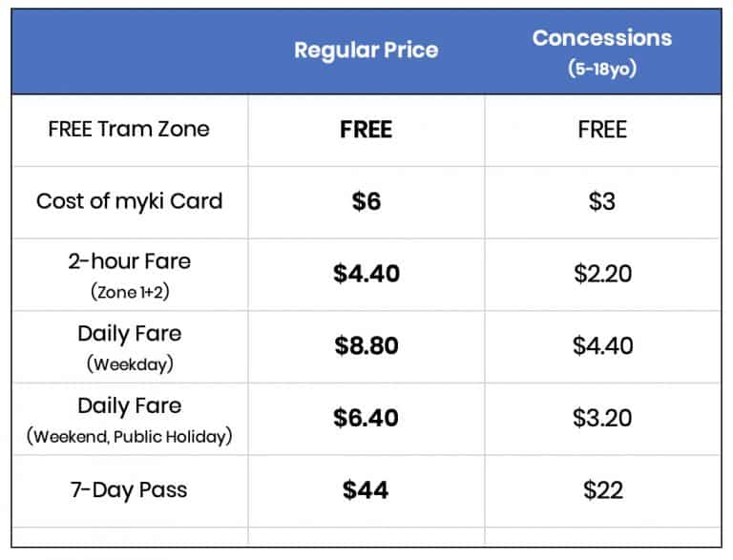Select the $22 concession 7-Day Pass price
The width and height of the screenshot is (733, 560).
(x=602, y=490)
